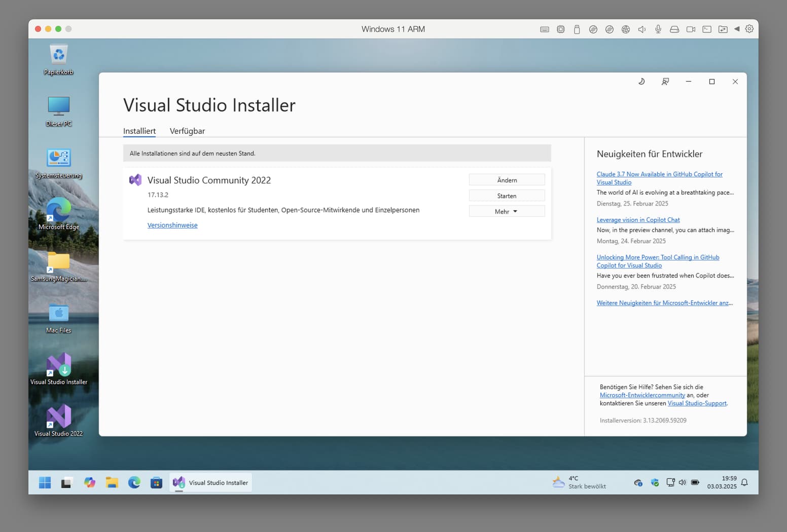Open notifications via the bell icon
The image size is (787, 532).
coord(744,482)
